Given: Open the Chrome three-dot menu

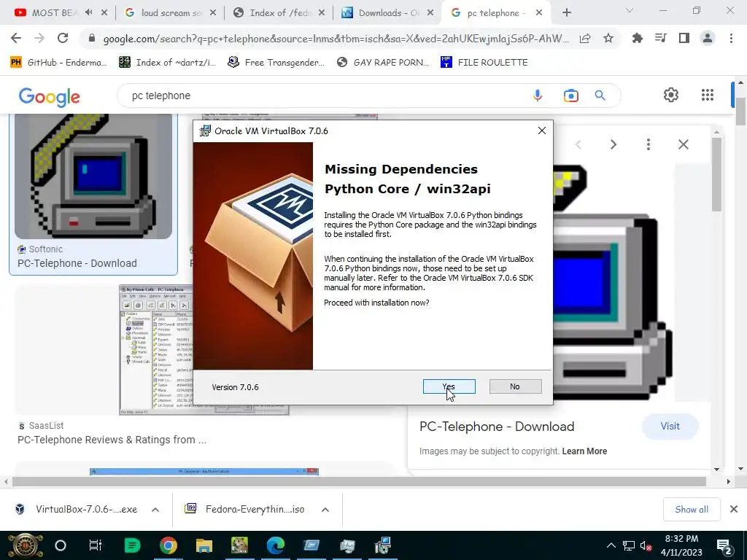Looking at the screenshot, I should (x=731, y=39).
